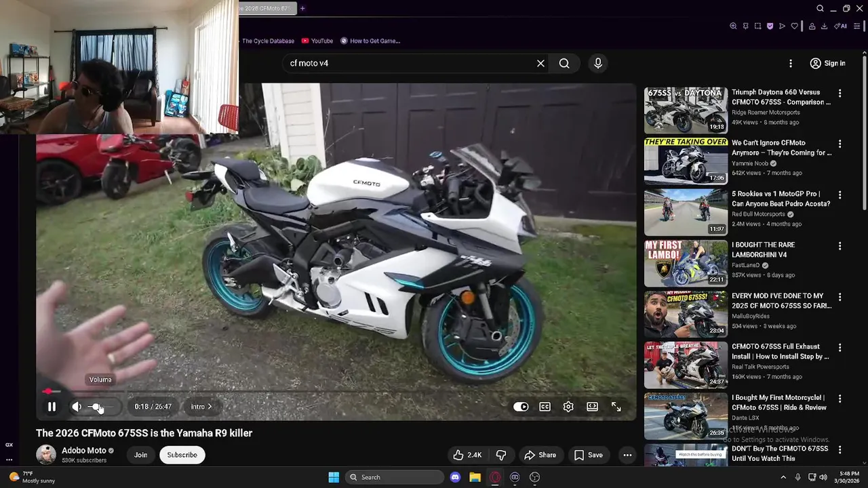Viewport: 868px width, 488px height.
Task: Open Discord from taskbar
Action: pyautogui.click(x=455, y=477)
